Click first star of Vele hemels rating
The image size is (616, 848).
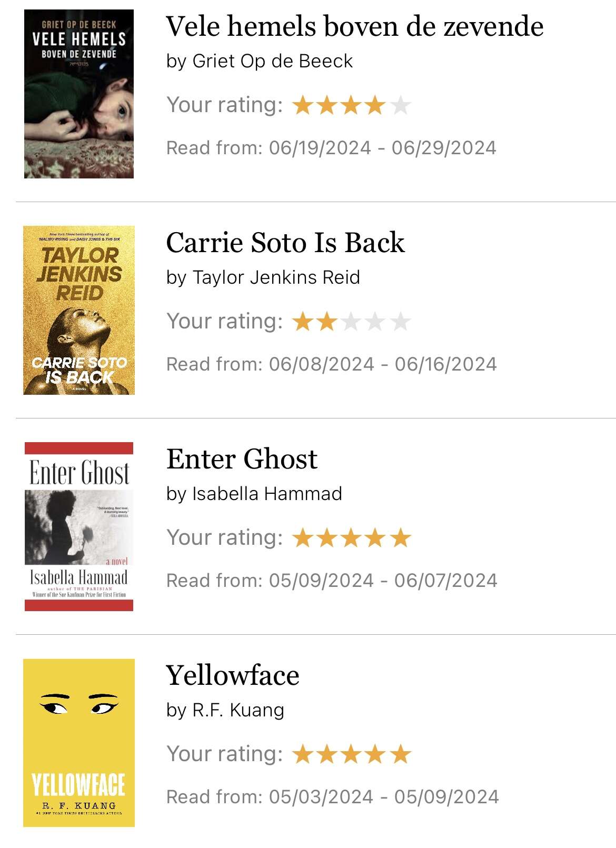(303, 105)
